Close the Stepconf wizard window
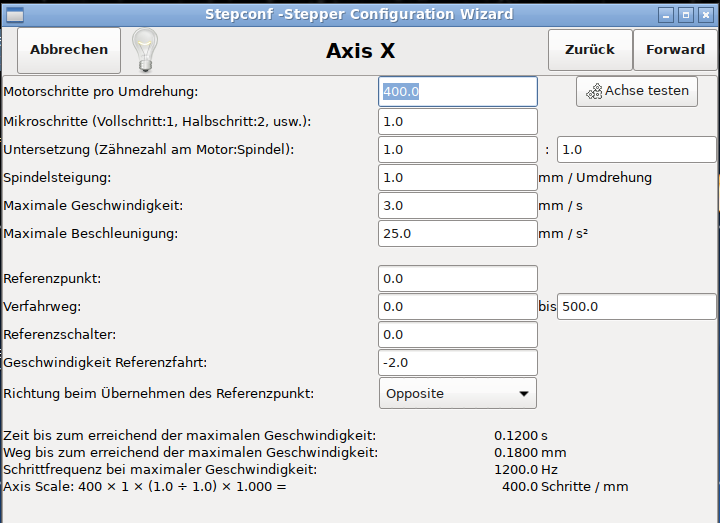This screenshot has width=720, height=523. tap(706, 15)
